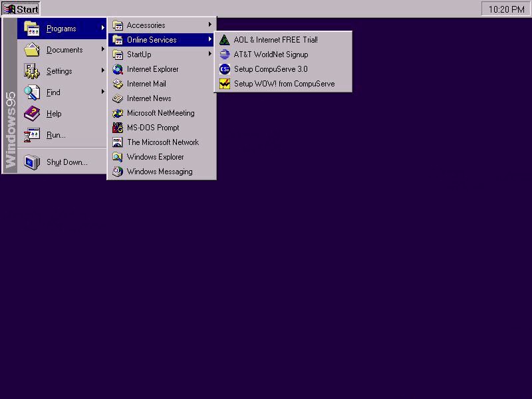532x399 pixels.
Task: Choose the Run... entry
Action: (62, 135)
